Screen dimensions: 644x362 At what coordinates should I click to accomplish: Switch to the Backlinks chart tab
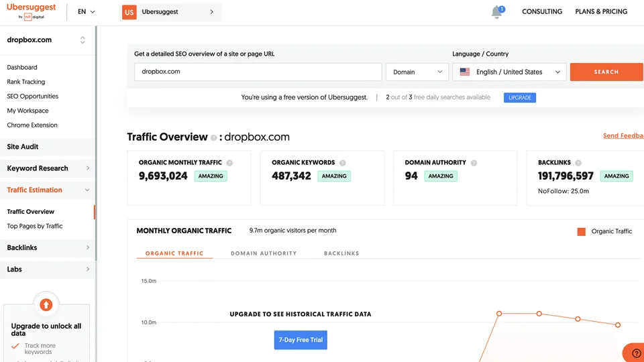coord(341,253)
